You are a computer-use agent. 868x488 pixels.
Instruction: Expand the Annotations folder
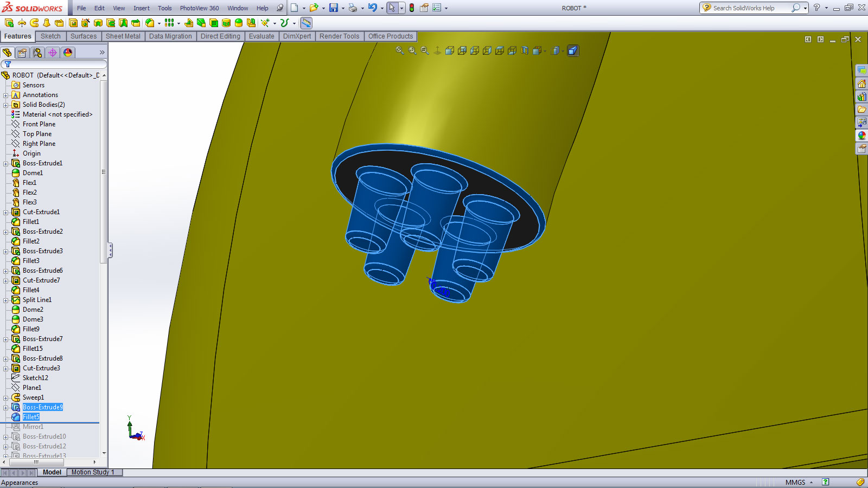coord(6,95)
